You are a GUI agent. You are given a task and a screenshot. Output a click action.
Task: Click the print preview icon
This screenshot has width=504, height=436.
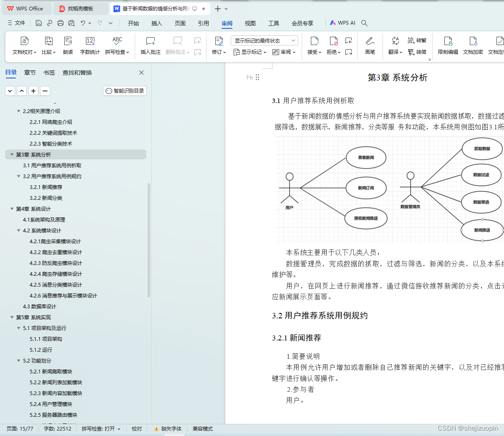(71, 23)
